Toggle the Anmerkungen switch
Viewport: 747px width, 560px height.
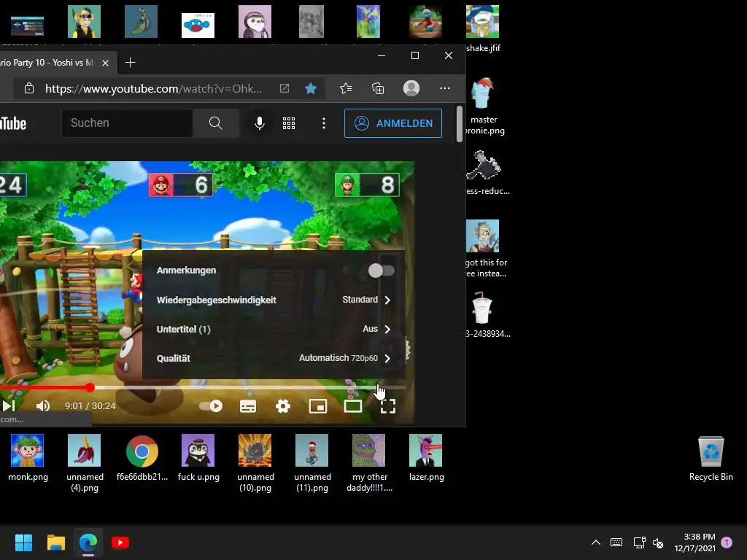381,271
